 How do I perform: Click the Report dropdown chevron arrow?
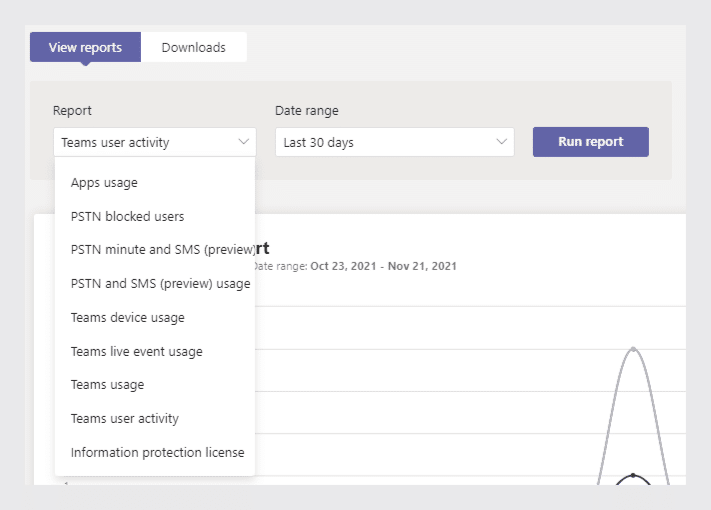tap(243, 142)
